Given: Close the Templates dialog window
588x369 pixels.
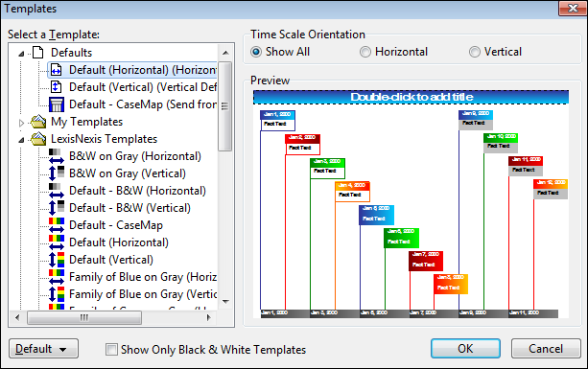Looking at the screenshot, I should coord(573,9).
